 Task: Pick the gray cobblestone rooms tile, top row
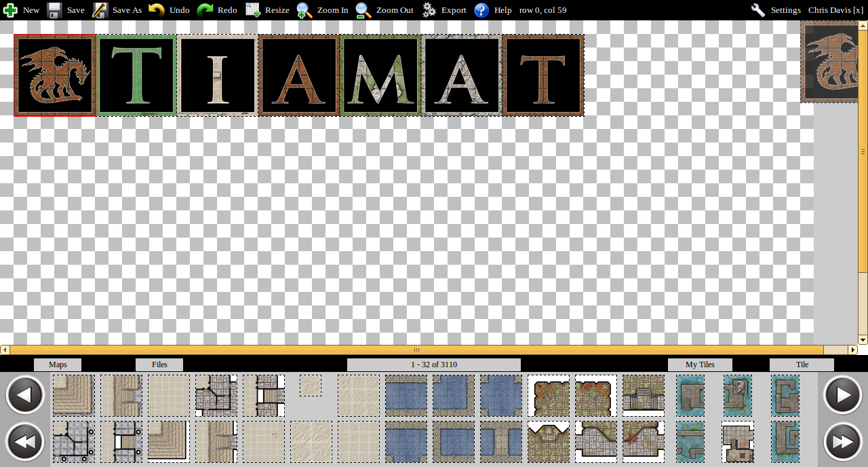(216, 396)
